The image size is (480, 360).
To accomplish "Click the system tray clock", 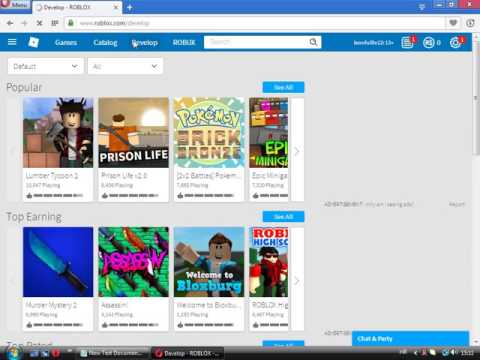I will pos(466,352).
